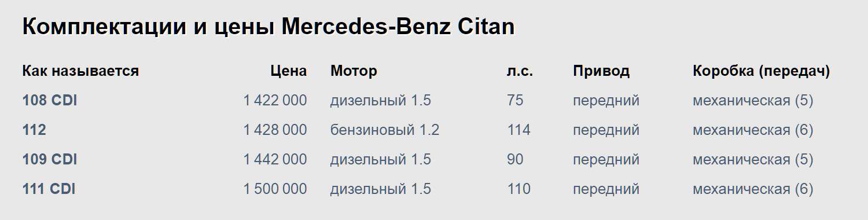Select the price 1 422 000

(x=275, y=101)
